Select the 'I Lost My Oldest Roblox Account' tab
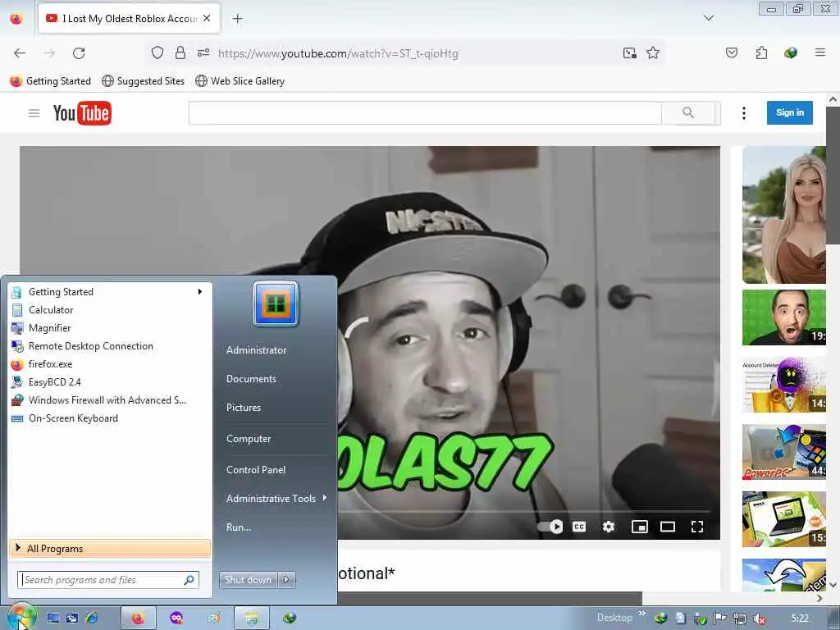840x630 pixels. click(x=129, y=18)
